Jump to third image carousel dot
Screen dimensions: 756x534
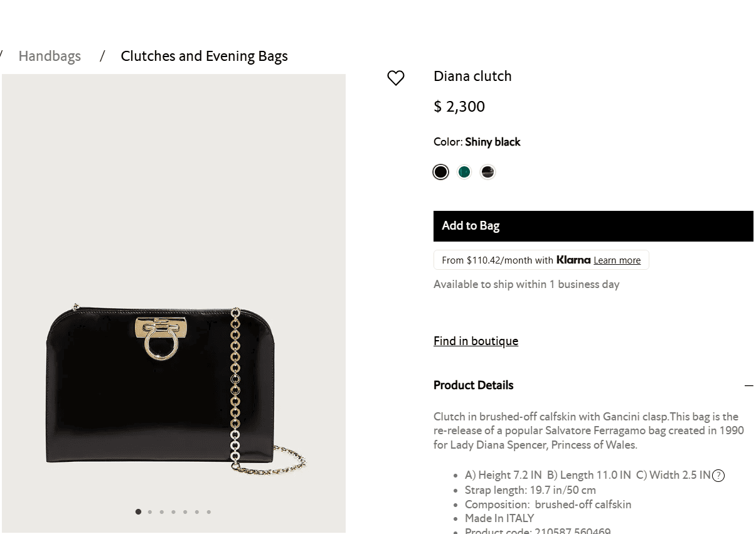(x=161, y=511)
